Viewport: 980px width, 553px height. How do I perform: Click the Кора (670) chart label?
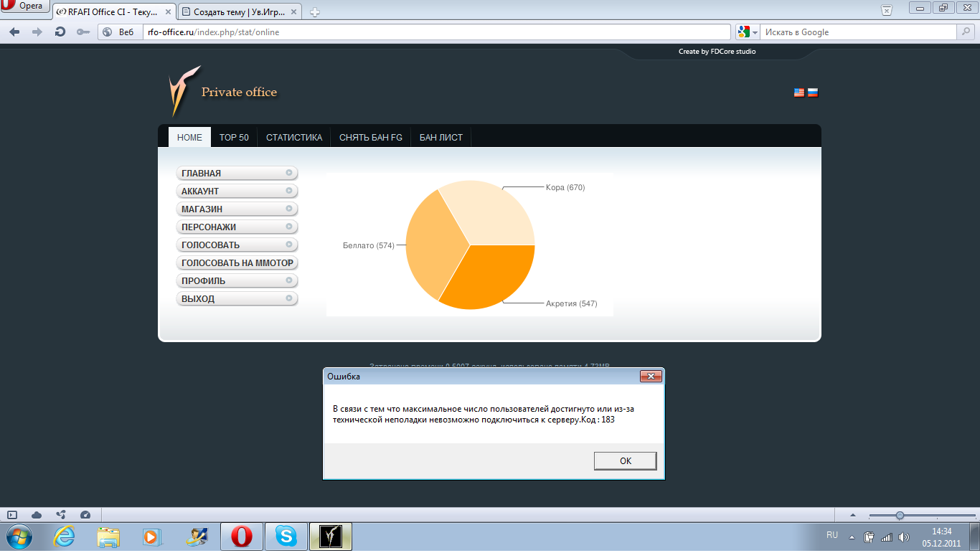565,188
